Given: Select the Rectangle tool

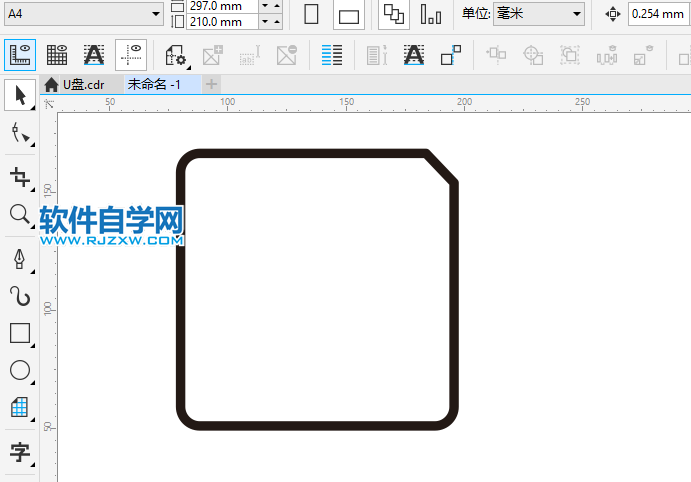Looking at the screenshot, I should [x=20, y=334].
